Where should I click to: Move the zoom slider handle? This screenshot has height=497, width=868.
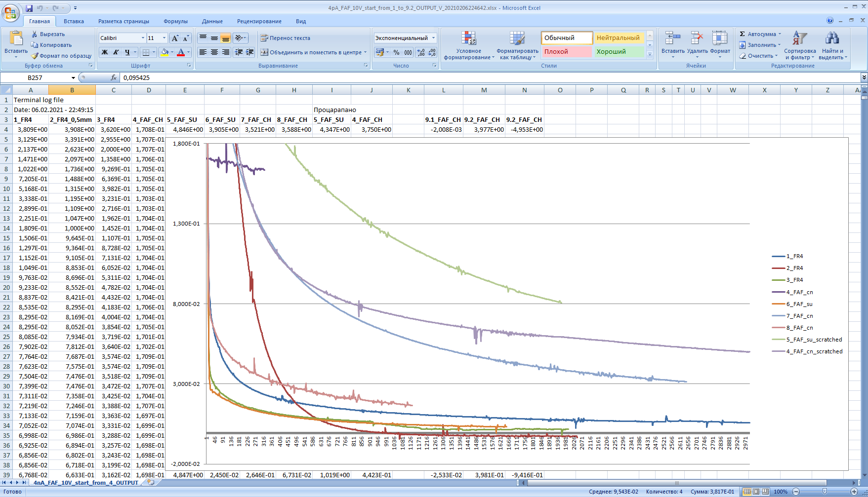point(825,492)
